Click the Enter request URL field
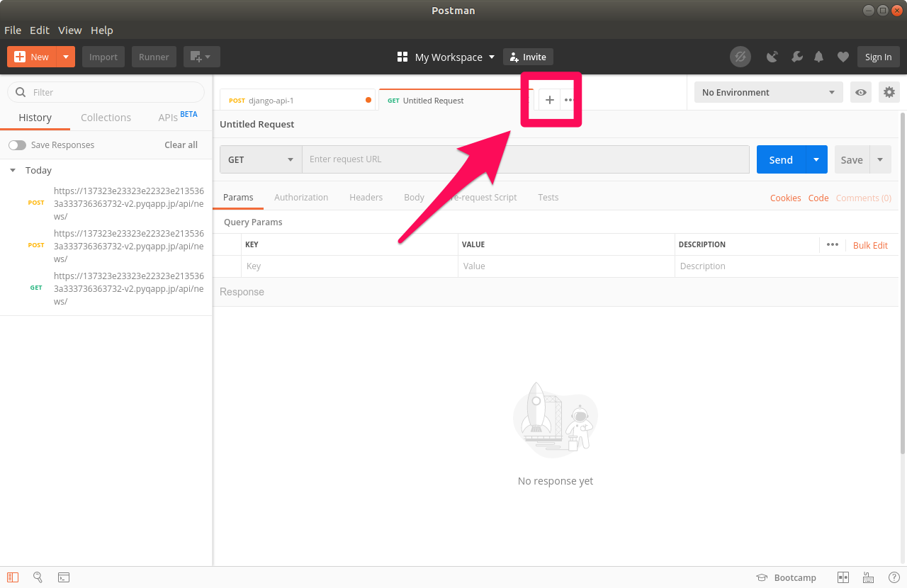This screenshot has height=588, width=907. coord(524,159)
